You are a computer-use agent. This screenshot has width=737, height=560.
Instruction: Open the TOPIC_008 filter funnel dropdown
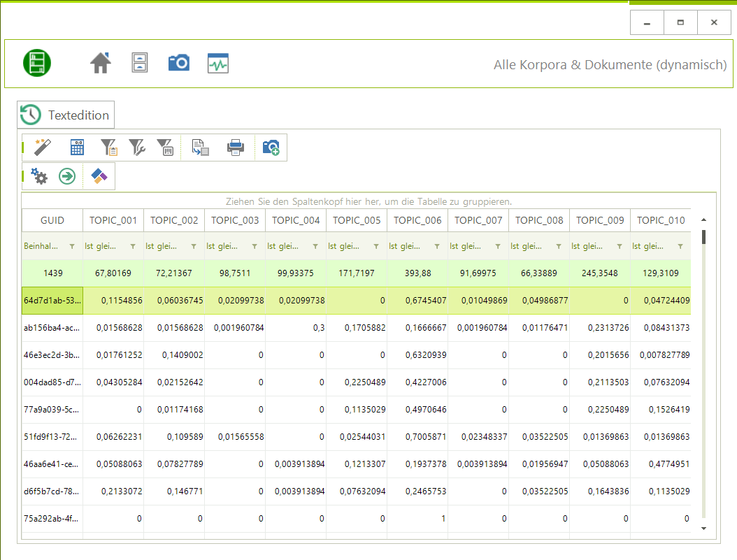(559, 246)
